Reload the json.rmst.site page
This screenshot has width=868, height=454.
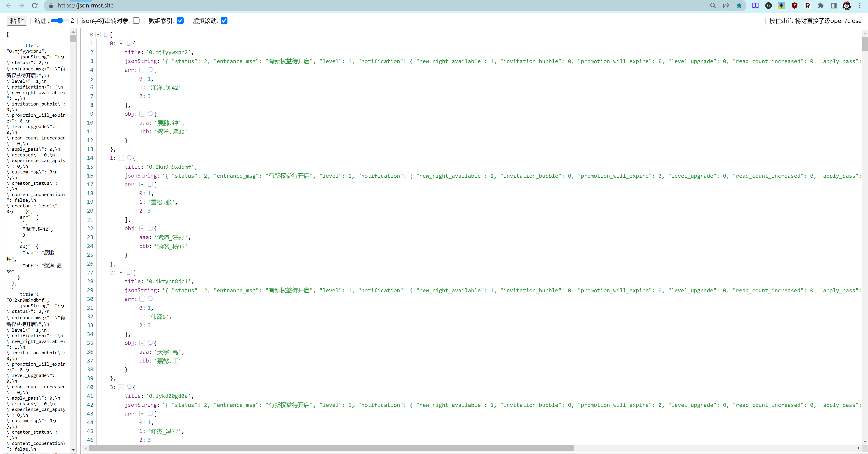point(34,5)
